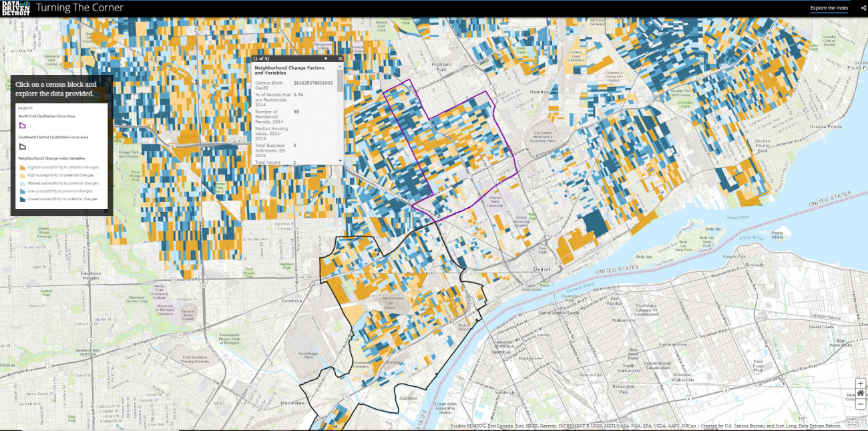Image resolution: width=868 pixels, height=431 pixels.
Task: Click Low susceptibility blue legend swatch
Action: point(22,191)
